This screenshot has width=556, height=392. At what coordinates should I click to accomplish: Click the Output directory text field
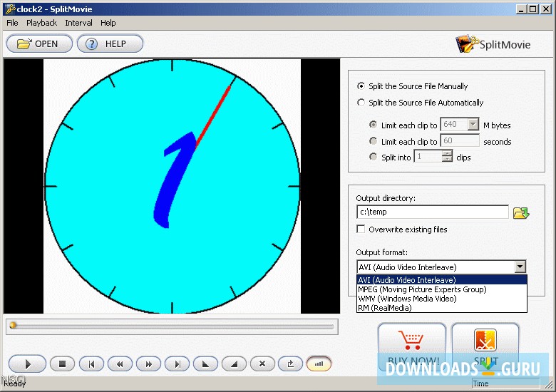click(432, 212)
